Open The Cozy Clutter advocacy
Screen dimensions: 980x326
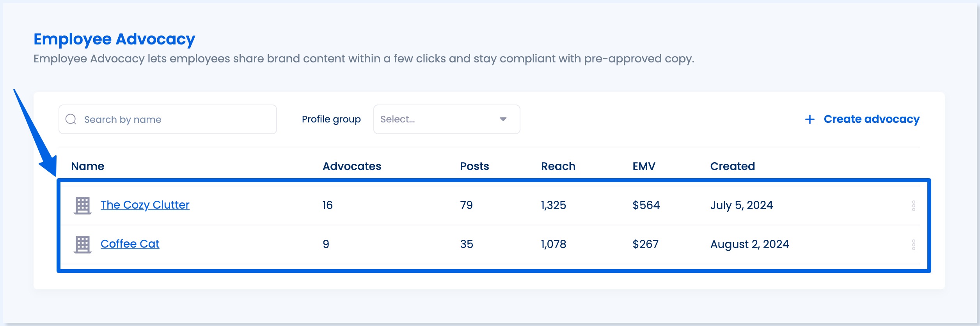(145, 204)
